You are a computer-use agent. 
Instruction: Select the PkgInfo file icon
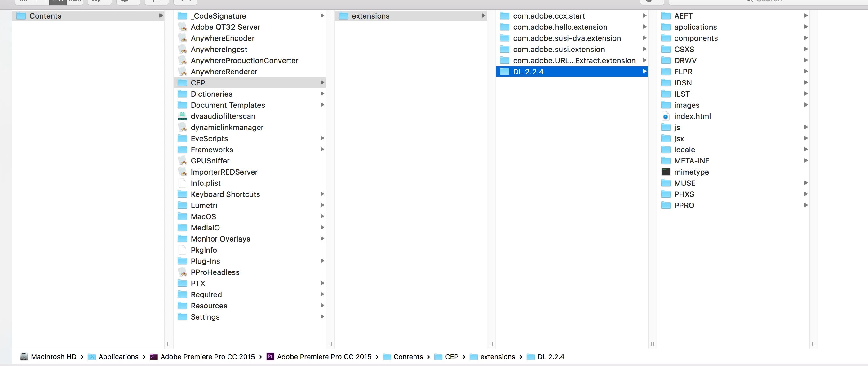(x=182, y=250)
